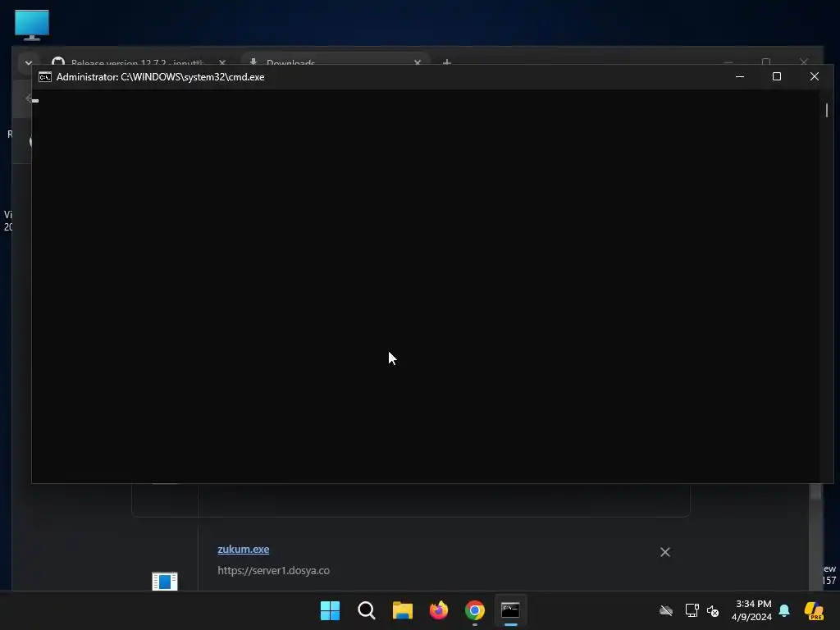Image resolution: width=840 pixels, height=630 pixels.
Task: Close the Downloads tab in Chrome
Action: pos(418,62)
